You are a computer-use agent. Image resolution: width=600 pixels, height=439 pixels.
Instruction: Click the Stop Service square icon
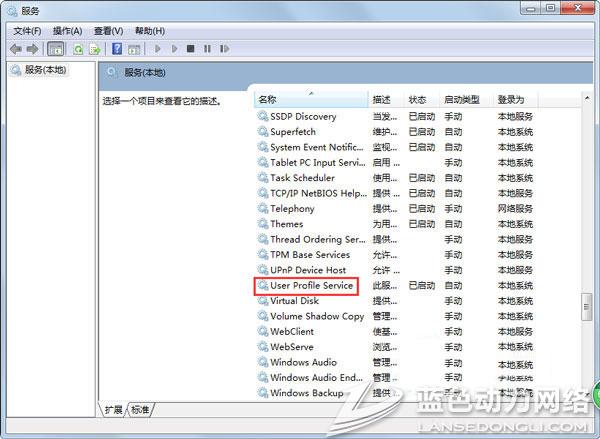point(190,48)
